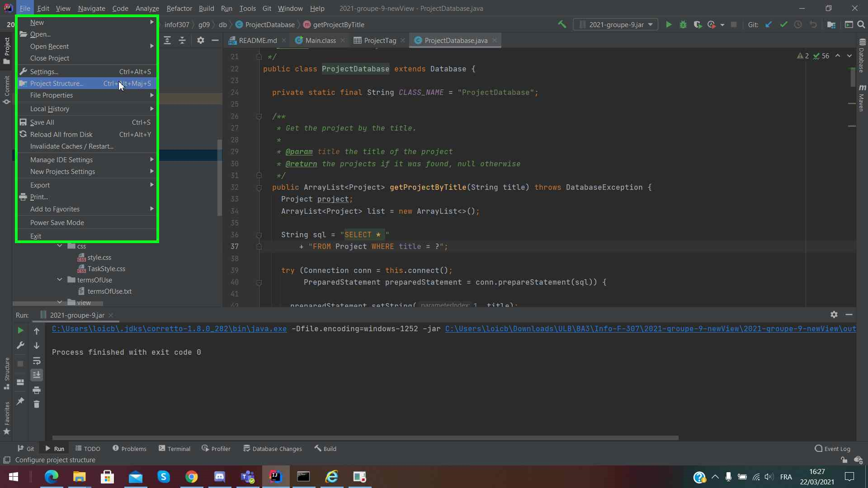Open the java.exe path link in console
Image resolution: width=868 pixels, height=488 pixels.
pyautogui.click(x=169, y=329)
